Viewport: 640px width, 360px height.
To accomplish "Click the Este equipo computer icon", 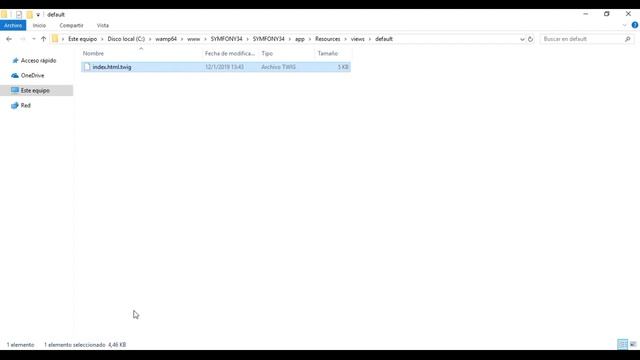I will click(x=15, y=90).
